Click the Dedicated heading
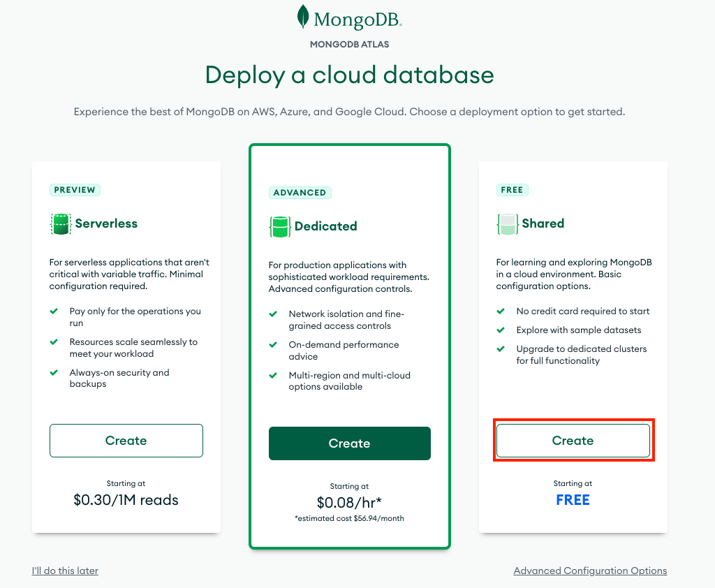The image size is (715, 588). click(325, 226)
